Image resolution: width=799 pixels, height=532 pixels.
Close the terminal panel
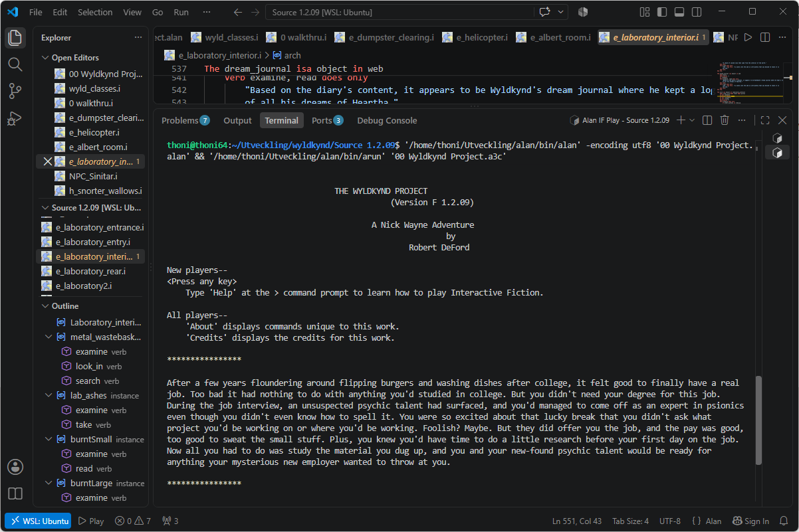coord(782,120)
